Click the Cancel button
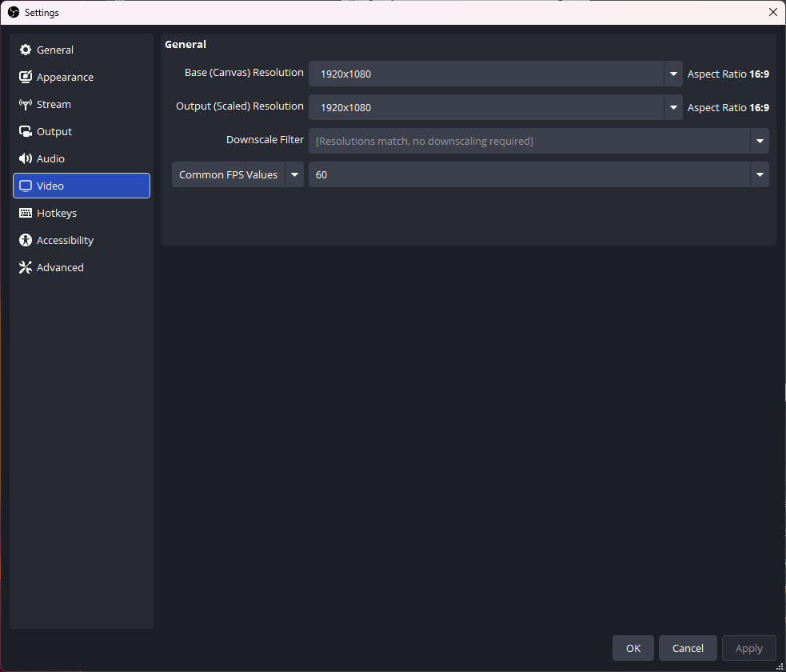 coord(687,648)
